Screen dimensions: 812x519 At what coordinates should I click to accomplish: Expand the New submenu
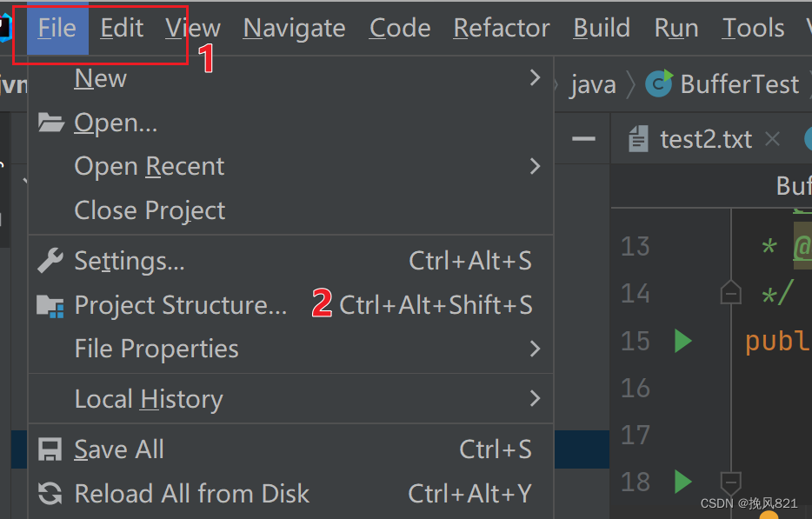pos(536,77)
